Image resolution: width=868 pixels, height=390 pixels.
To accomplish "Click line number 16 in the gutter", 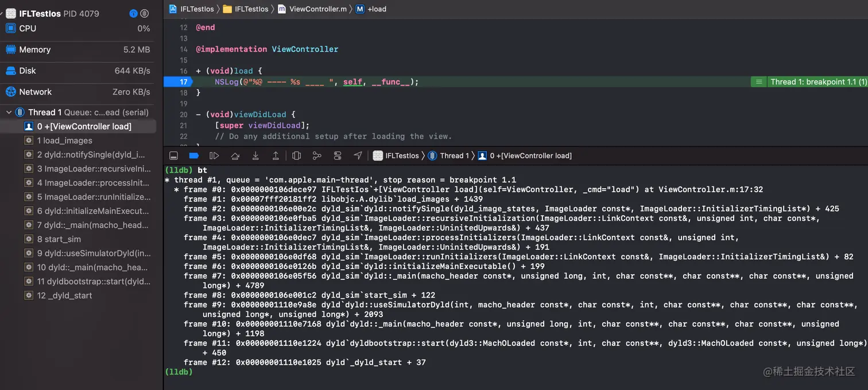I will [184, 71].
